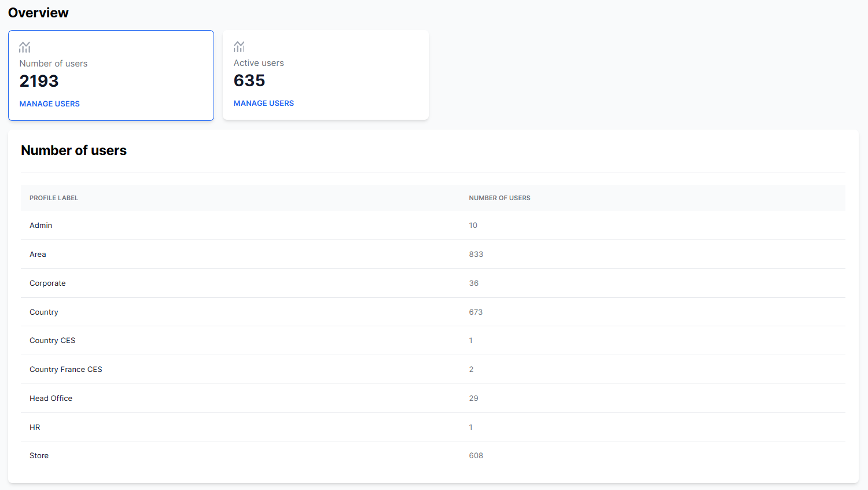Select the Head Office profile label
This screenshot has width=868, height=490.
(51, 399)
